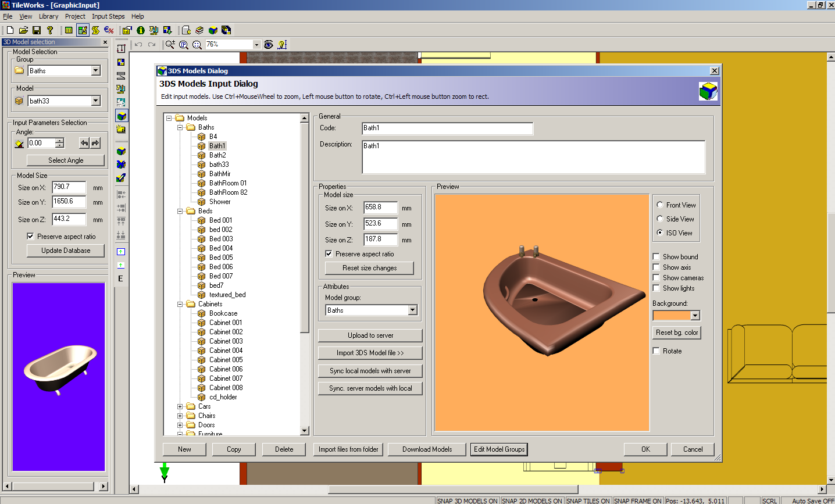Collapse the Baths tree folder
The width and height of the screenshot is (835, 504).
click(x=180, y=127)
